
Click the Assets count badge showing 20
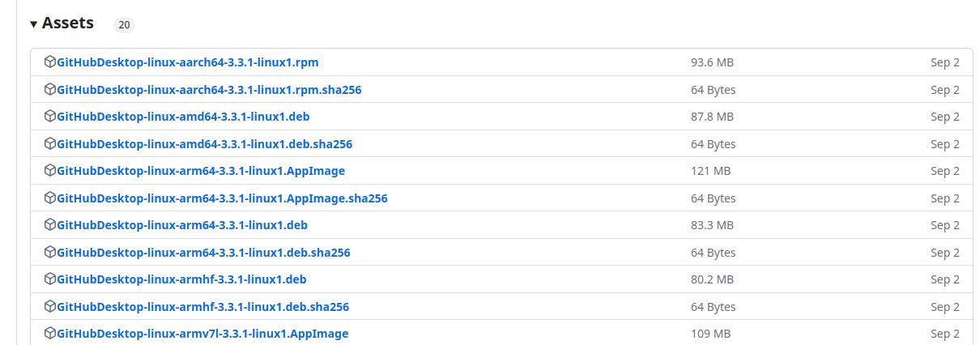[x=124, y=25]
